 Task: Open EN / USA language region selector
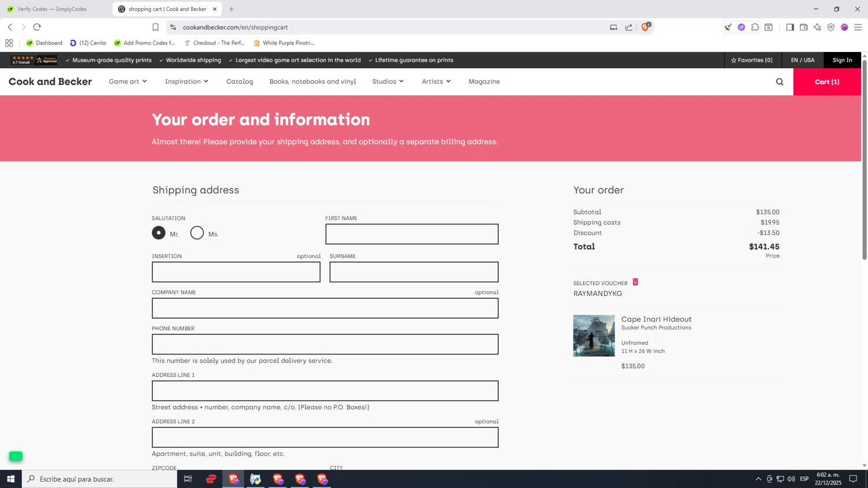[803, 60]
